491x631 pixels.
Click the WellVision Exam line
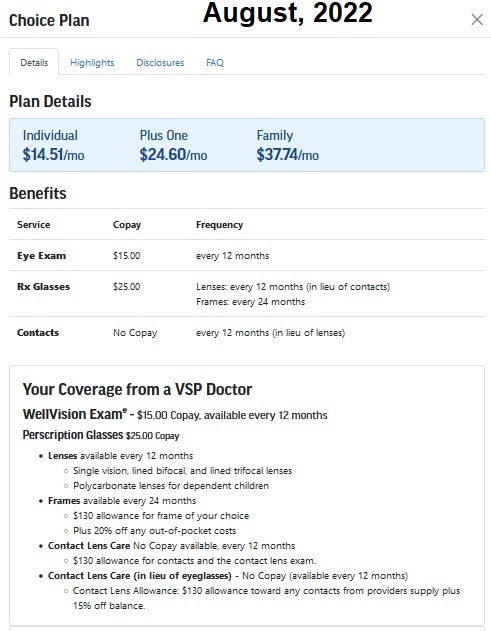coord(175,414)
